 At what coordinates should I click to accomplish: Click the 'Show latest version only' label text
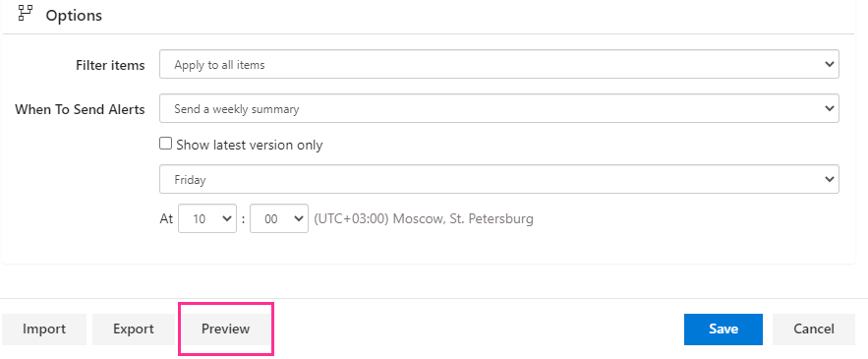[249, 146]
